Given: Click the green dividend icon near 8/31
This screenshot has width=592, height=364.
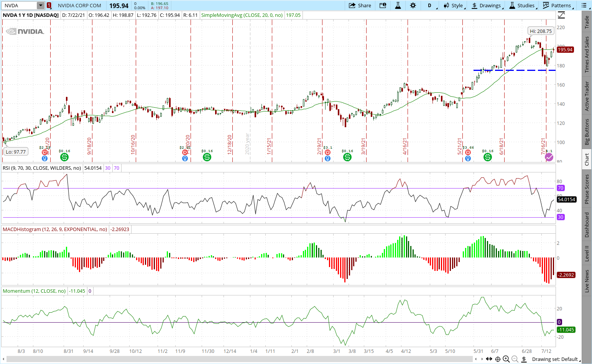Looking at the screenshot, I should pyautogui.click(x=64, y=157).
